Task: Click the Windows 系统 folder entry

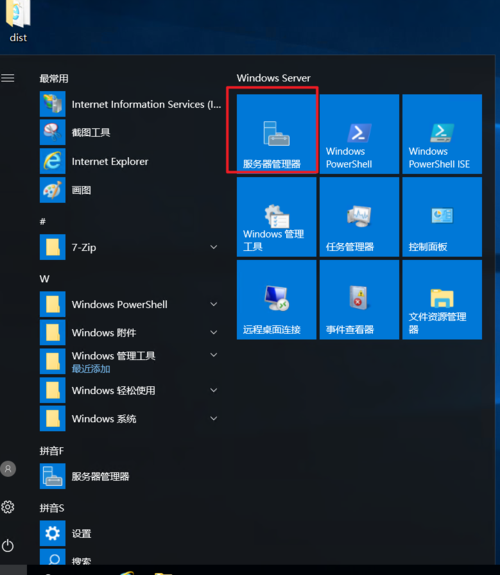Action: (130, 418)
